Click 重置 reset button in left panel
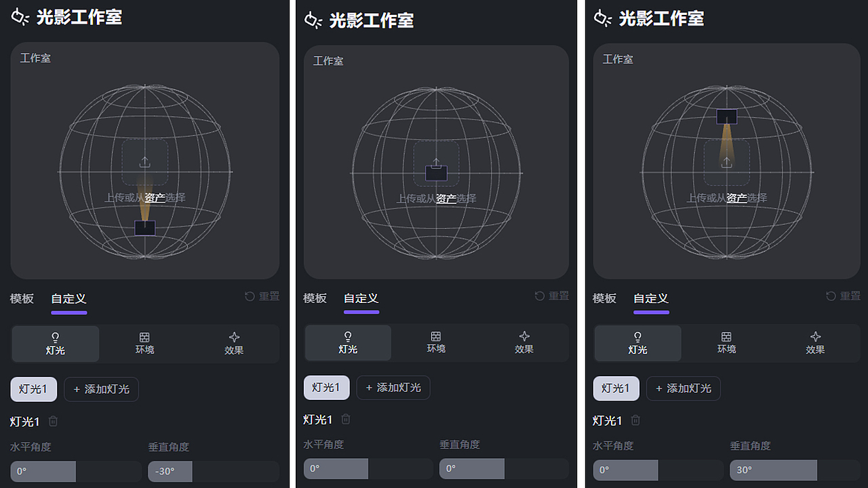The width and height of the screenshot is (868, 488). (x=262, y=296)
